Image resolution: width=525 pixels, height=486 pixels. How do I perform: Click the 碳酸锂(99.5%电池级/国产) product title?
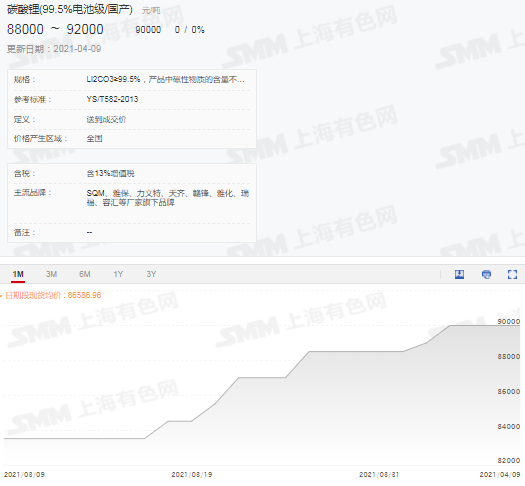[x=70, y=9]
